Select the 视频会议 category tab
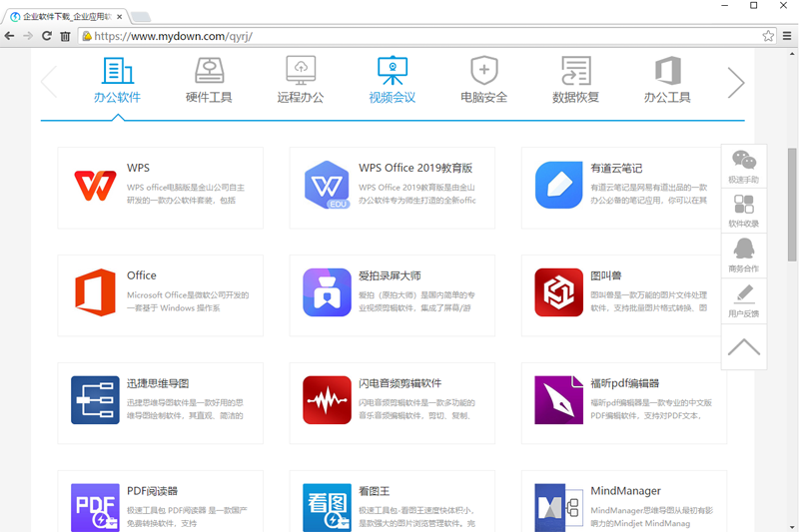The width and height of the screenshot is (799, 532). pos(392,81)
